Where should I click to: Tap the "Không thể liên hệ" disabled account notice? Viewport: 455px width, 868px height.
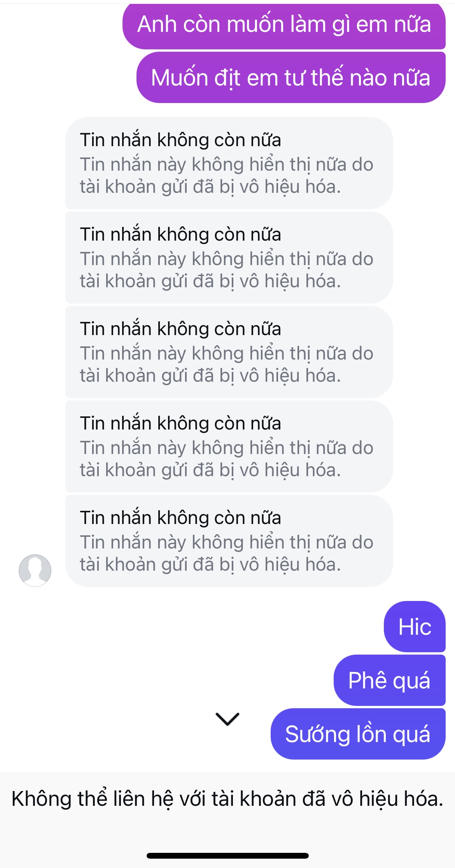(227, 799)
